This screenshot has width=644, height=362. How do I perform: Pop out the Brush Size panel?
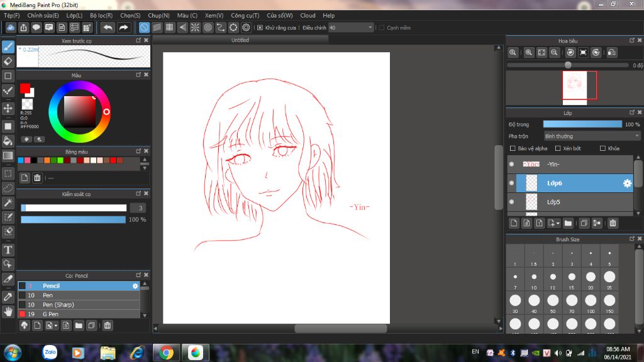pyautogui.click(x=632, y=239)
